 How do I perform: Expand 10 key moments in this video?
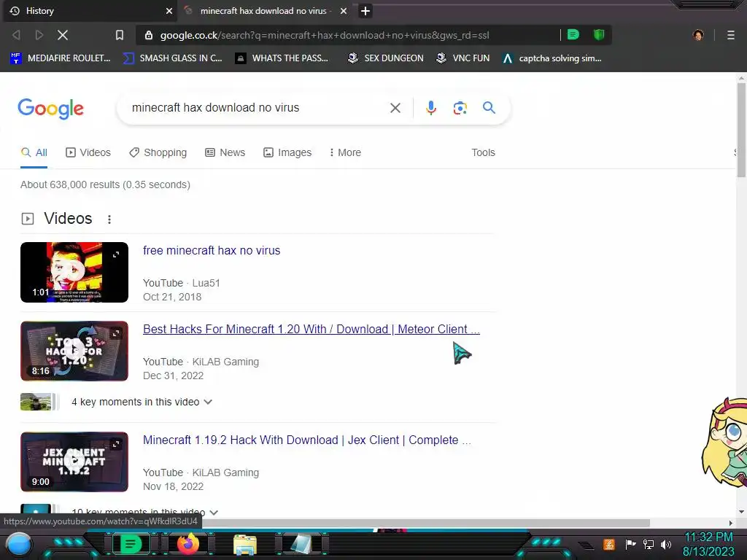click(x=145, y=513)
